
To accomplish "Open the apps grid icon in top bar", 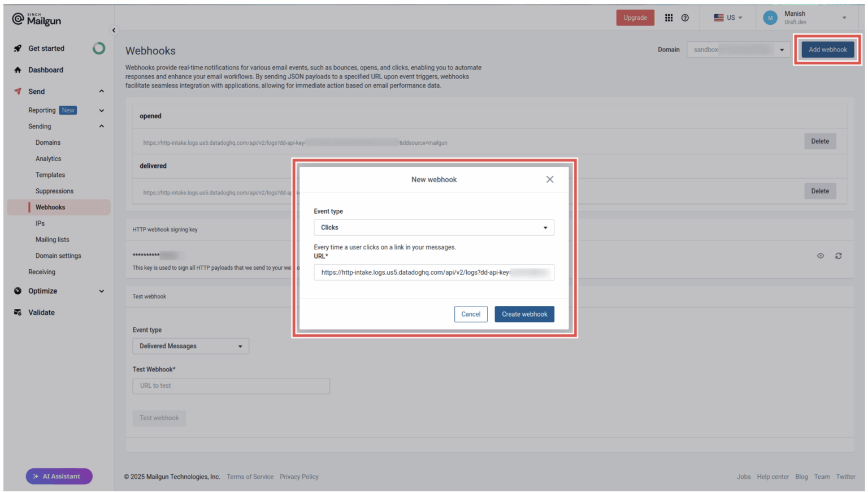I will [669, 18].
